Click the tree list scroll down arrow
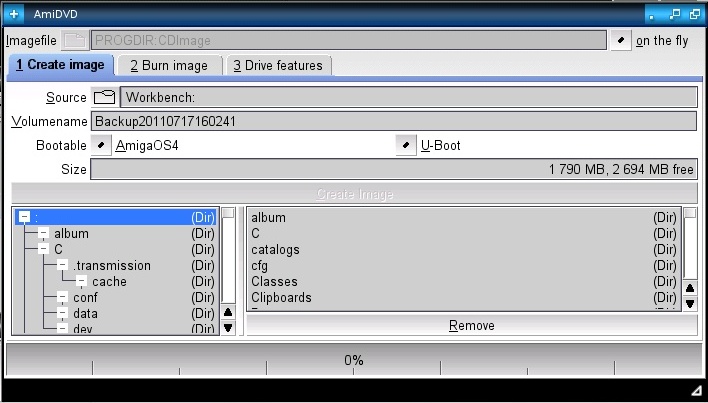 228,328
